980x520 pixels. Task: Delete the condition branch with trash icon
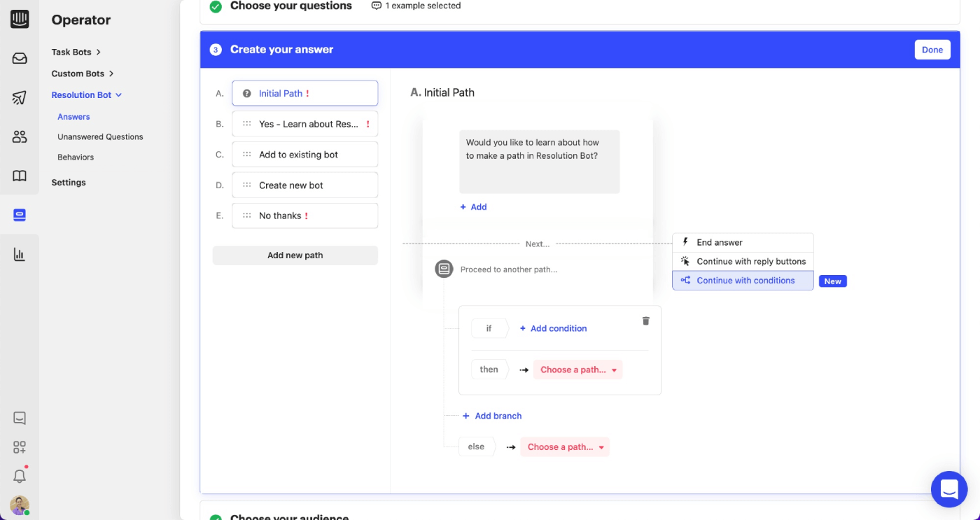(x=645, y=321)
